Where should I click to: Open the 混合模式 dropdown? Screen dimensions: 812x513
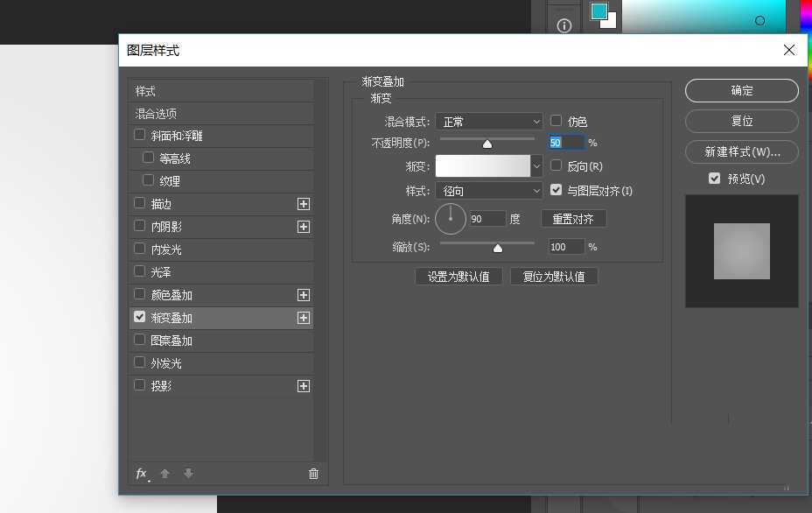488,121
